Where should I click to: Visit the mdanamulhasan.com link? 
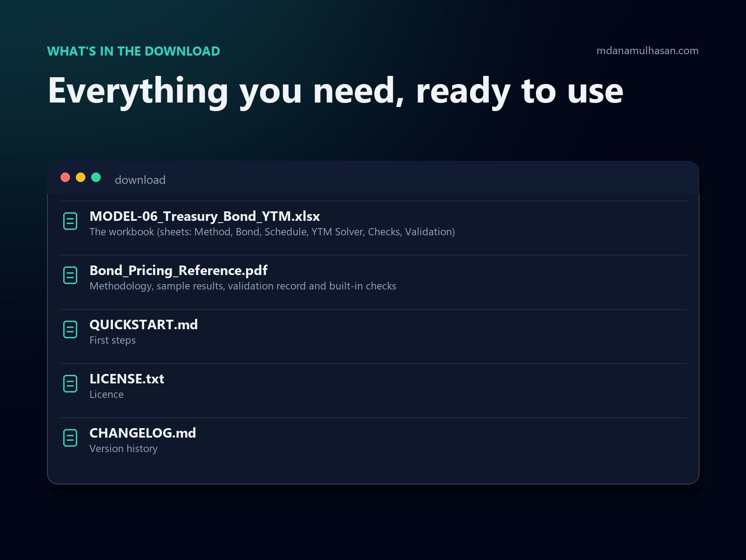point(648,51)
